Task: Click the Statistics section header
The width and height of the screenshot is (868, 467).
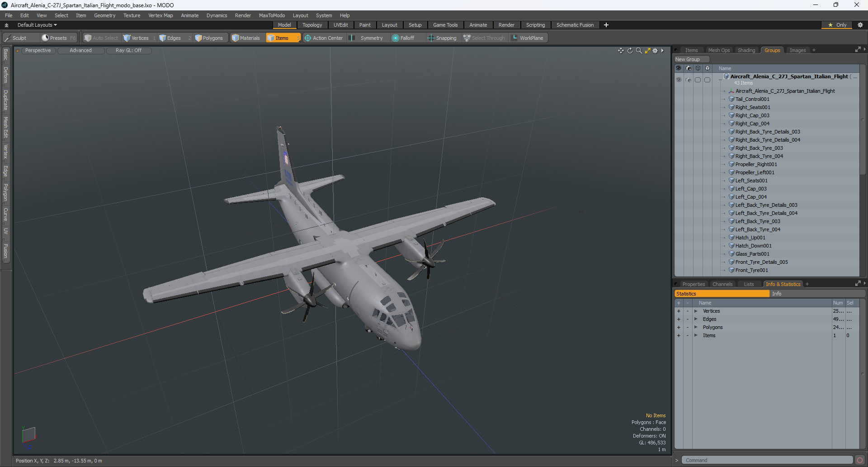Action: [722, 294]
